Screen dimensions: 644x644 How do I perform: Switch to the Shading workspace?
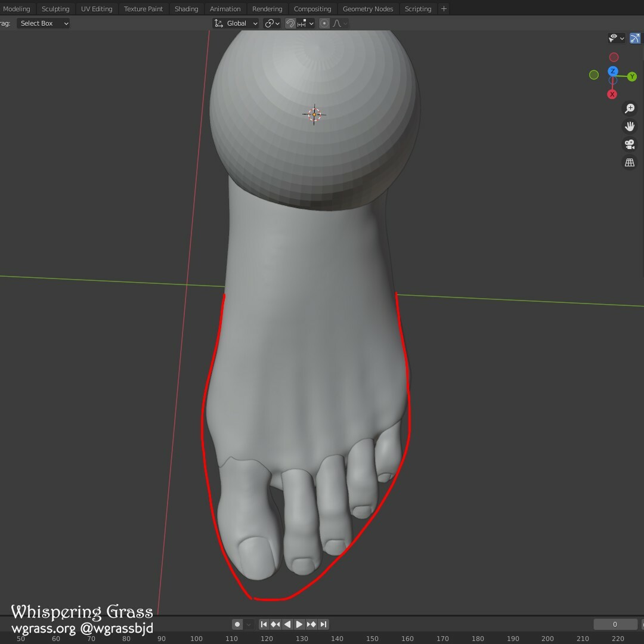187,8
